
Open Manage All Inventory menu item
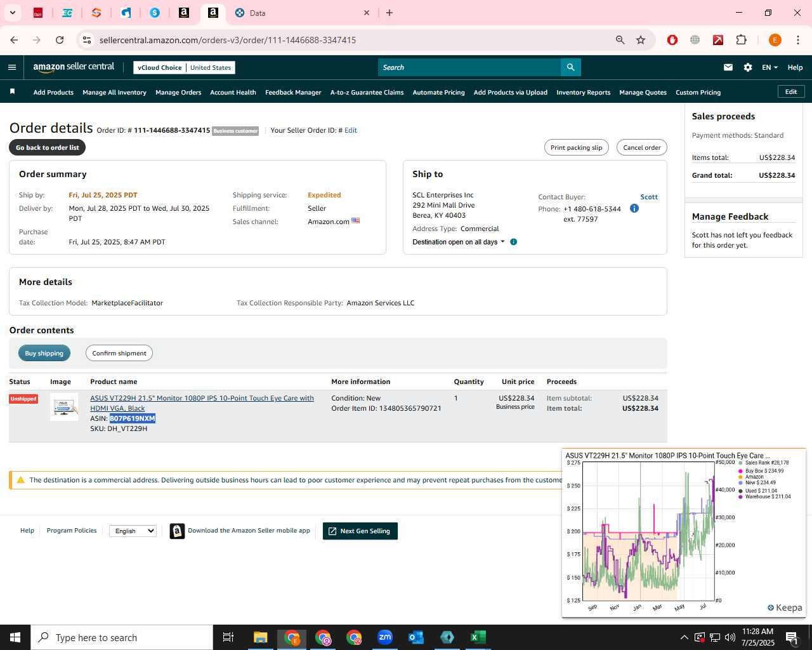(114, 93)
